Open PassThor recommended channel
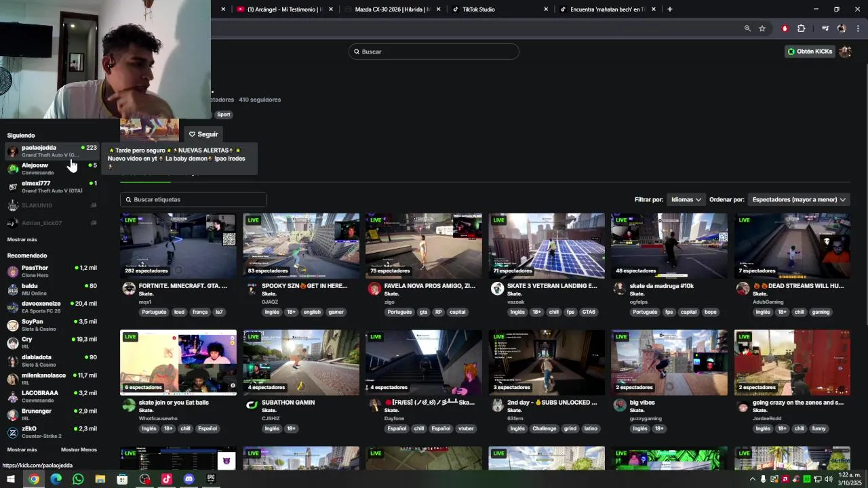The width and height of the screenshot is (868, 488). click(52, 271)
